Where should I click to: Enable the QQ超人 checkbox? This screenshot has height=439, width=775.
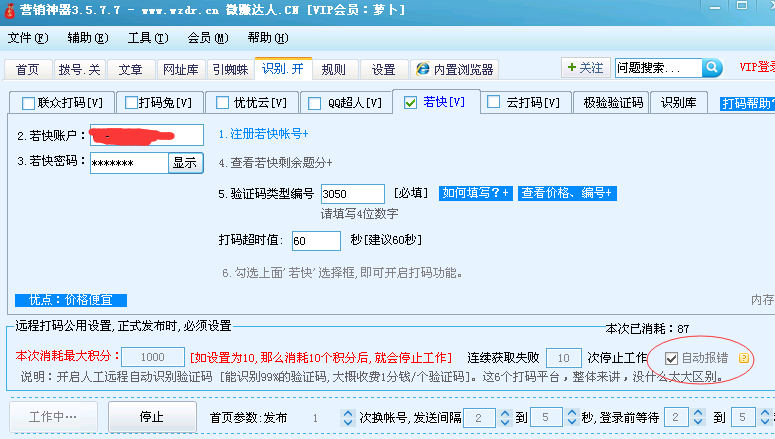point(314,103)
